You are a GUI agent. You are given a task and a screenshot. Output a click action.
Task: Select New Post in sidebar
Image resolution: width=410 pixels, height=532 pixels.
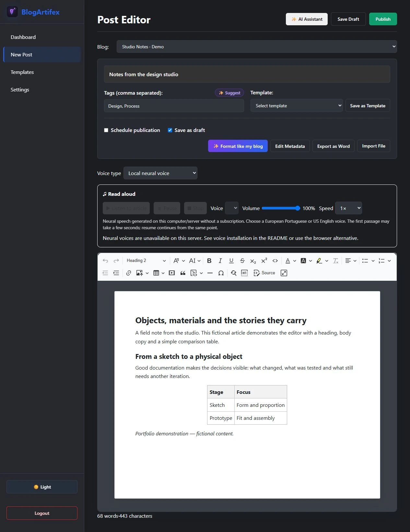click(42, 54)
